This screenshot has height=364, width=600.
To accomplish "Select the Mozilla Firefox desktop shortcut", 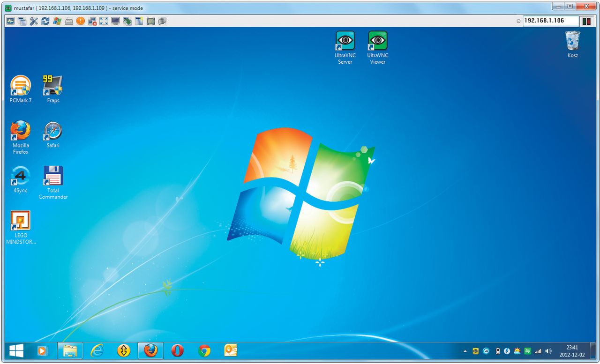I will click(x=21, y=138).
